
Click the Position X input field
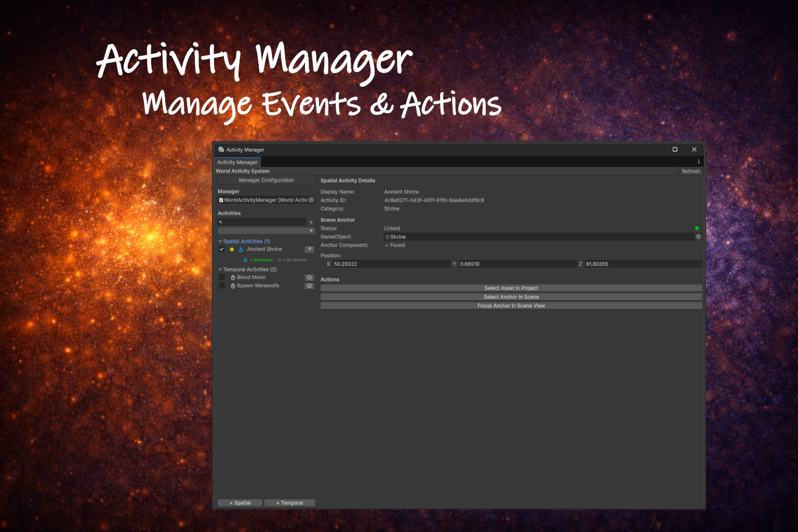click(391, 264)
